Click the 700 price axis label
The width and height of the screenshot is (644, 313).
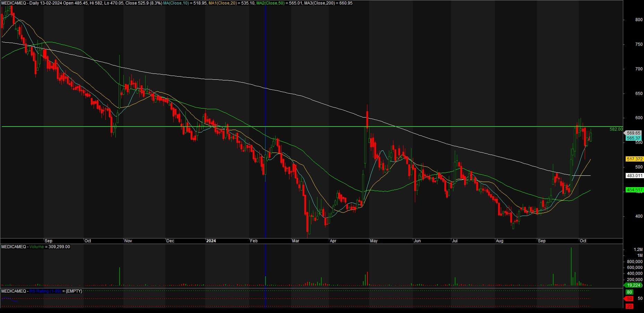[x=639, y=69]
